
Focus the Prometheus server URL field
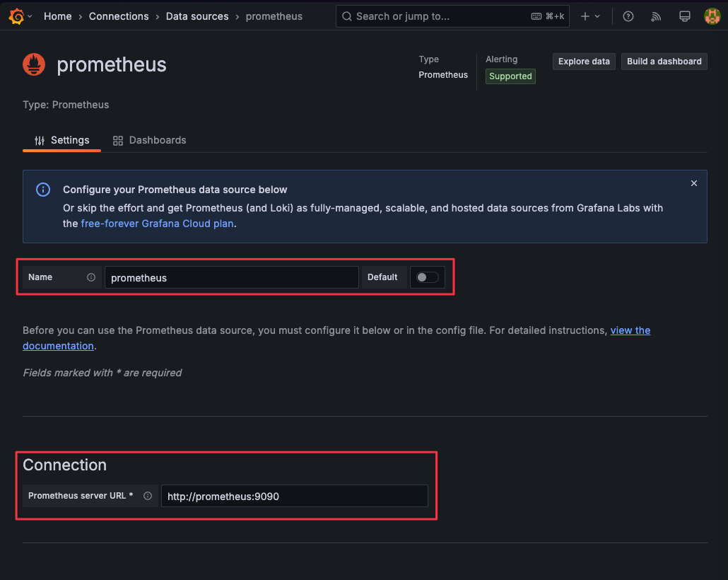[x=294, y=496]
